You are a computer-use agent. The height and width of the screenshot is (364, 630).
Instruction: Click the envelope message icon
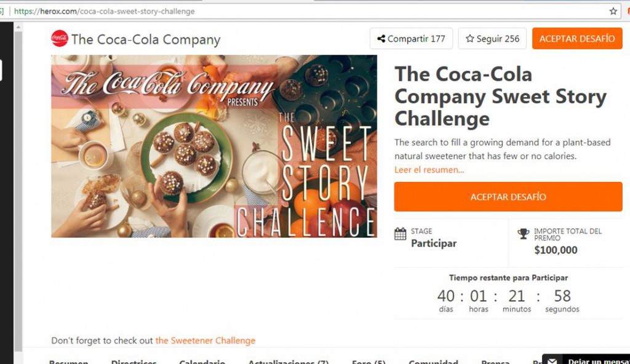552,361
